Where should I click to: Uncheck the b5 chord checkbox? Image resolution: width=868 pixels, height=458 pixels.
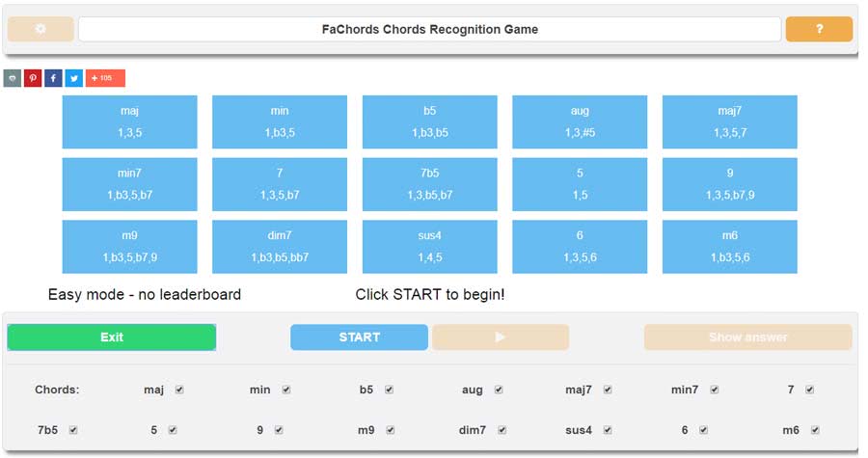[x=390, y=390]
